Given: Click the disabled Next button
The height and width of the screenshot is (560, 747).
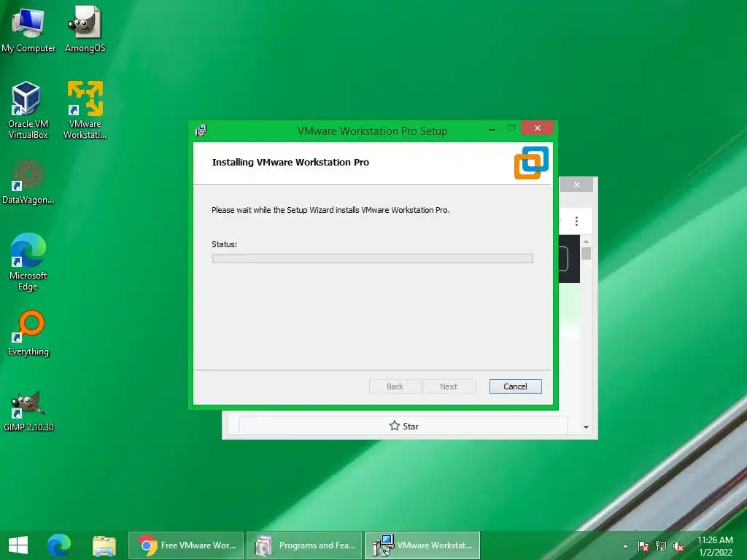Looking at the screenshot, I should click(449, 386).
